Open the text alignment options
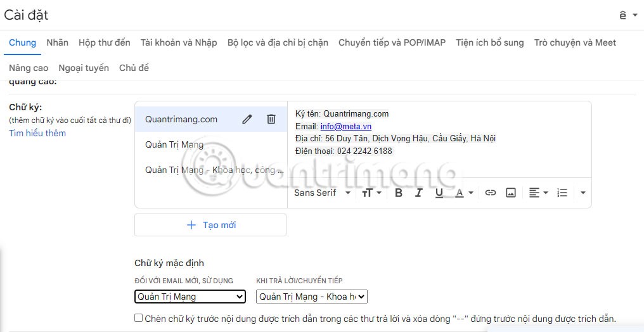644x332 pixels. point(538,193)
